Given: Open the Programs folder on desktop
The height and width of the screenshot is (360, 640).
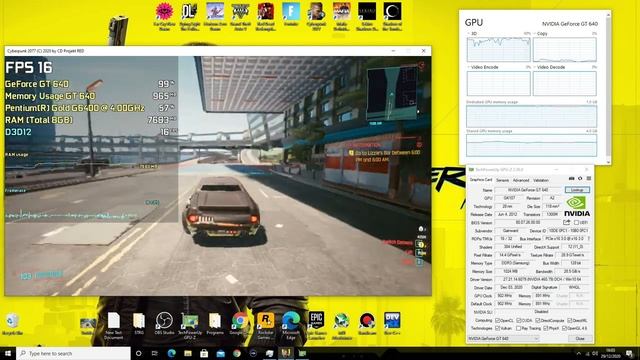Looking at the screenshot, I should coord(215,324).
